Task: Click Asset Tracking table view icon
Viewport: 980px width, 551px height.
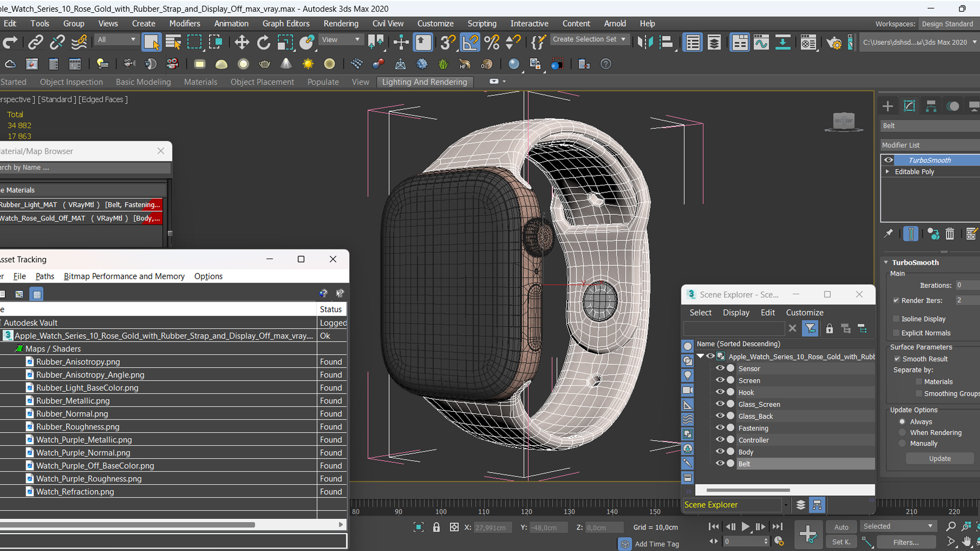Action: [x=37, y=294]
